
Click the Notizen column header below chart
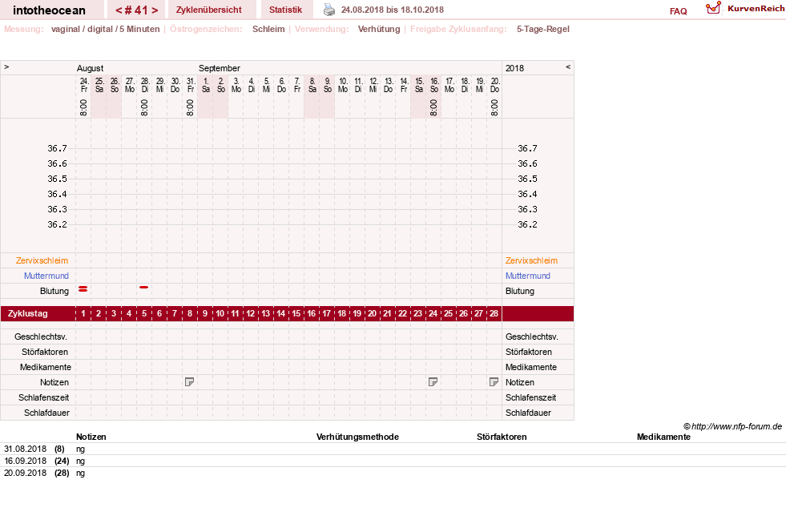click(x=91, y=437)
